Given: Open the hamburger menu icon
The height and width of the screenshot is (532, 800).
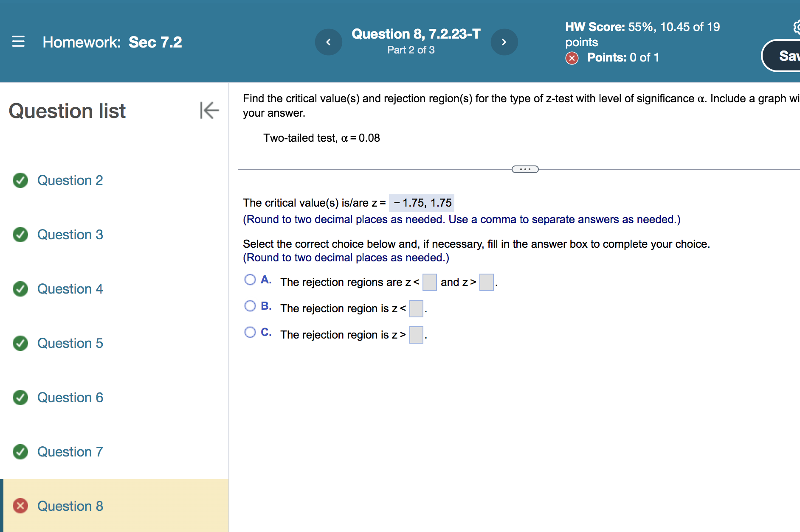Looking at the screenshot, I should 18,42.
